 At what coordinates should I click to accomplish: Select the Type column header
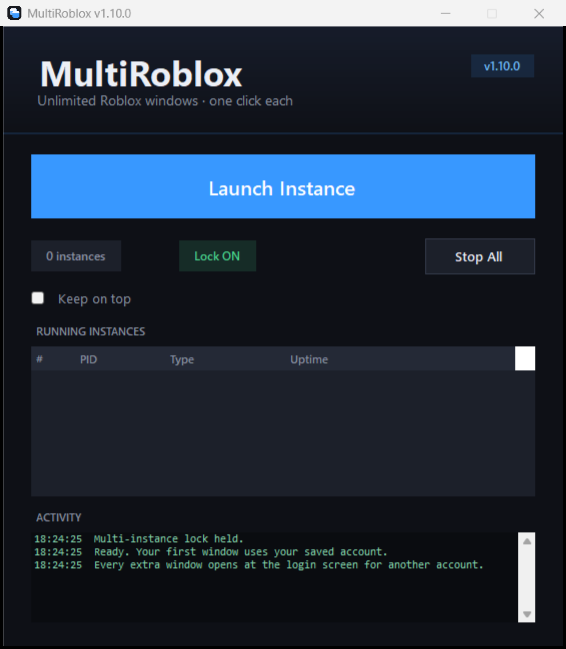[x=182, y=359]
